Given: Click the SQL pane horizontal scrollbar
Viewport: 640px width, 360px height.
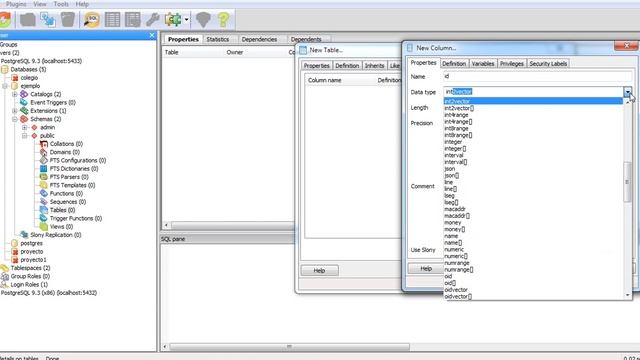Looking at the screenshot, I should (x=289, y=347).
